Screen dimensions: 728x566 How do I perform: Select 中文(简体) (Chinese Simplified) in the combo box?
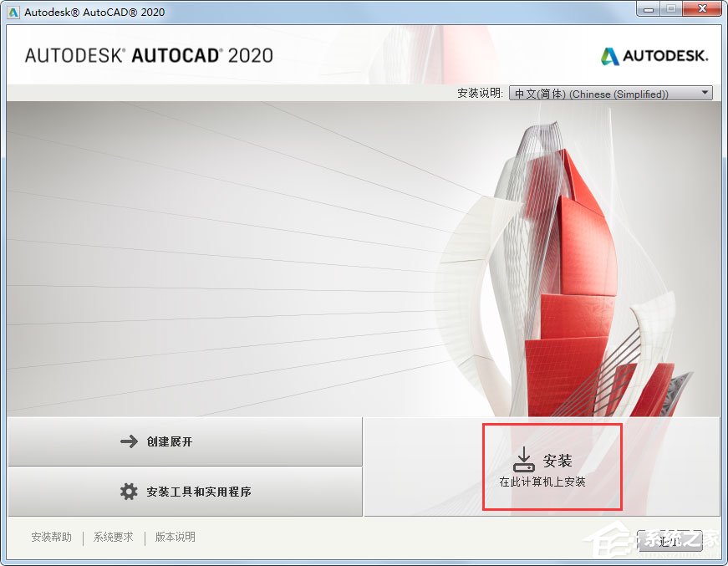click(x=610, y=93)
